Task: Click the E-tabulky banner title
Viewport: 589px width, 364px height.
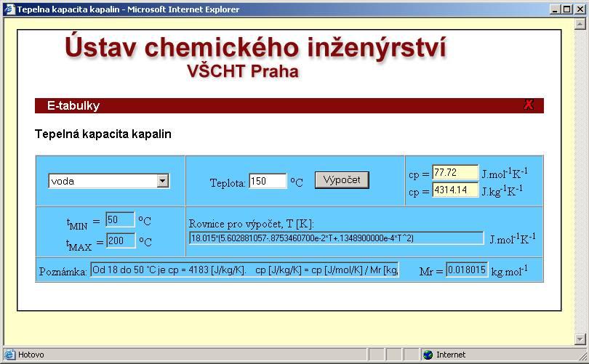Action: [x=73, y=105]
